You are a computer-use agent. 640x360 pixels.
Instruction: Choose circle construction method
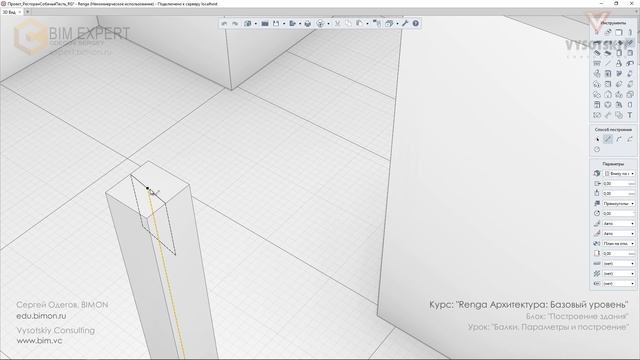[597, 149]
